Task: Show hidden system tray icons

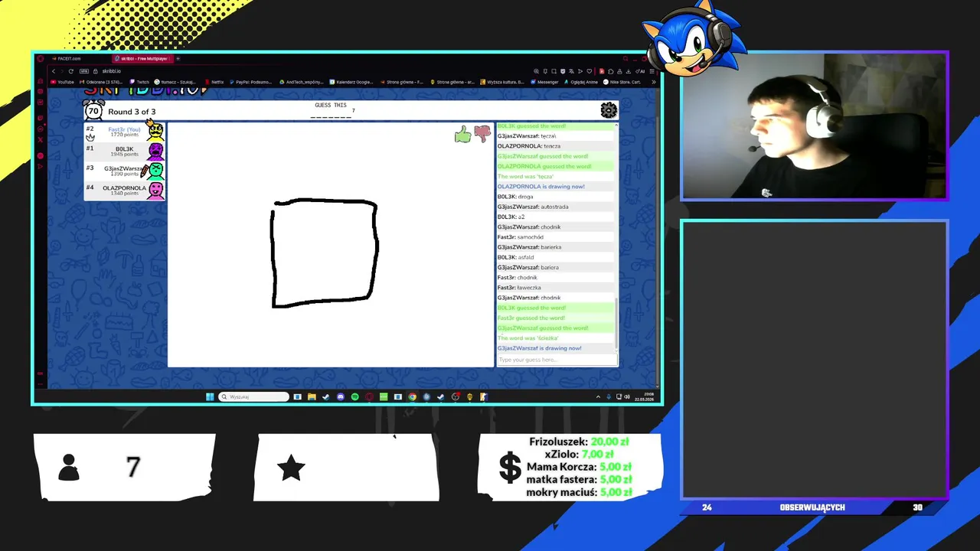Action: coord(598,396)
